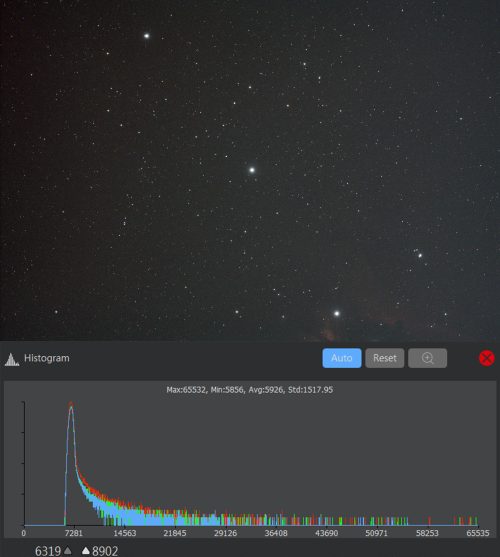Screen dimensions: 500x557
Task: Click the Auto stretch button
Action: 342,358
